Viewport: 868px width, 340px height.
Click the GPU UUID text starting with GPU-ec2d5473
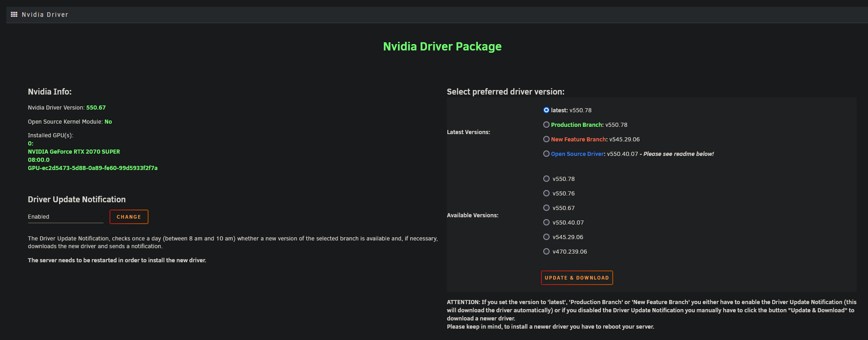pos(93,168)
